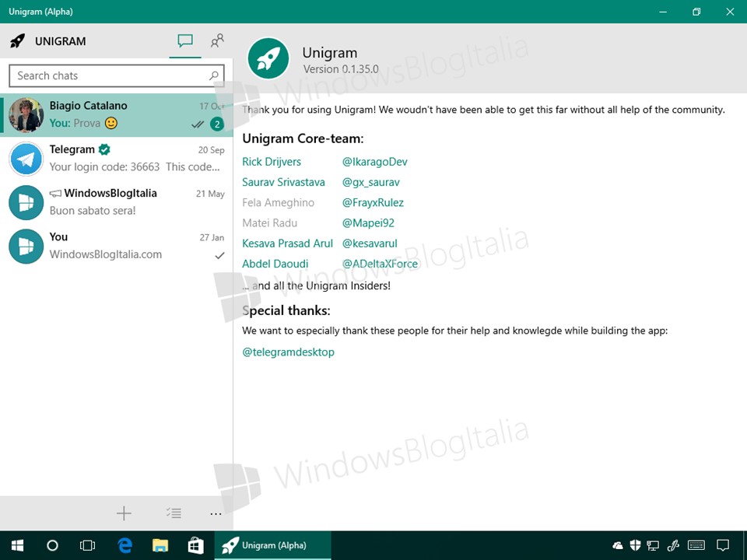Click the Telegram paper plane avatar

coord(26,159)
